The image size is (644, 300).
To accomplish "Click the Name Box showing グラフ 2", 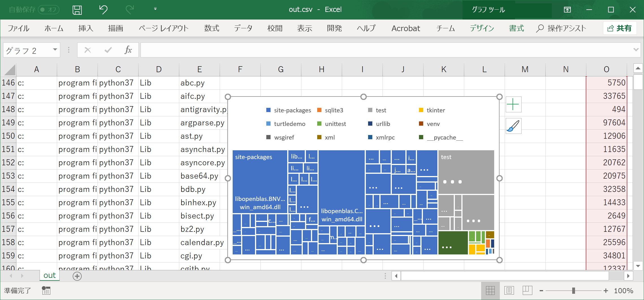I will [28, 50].
